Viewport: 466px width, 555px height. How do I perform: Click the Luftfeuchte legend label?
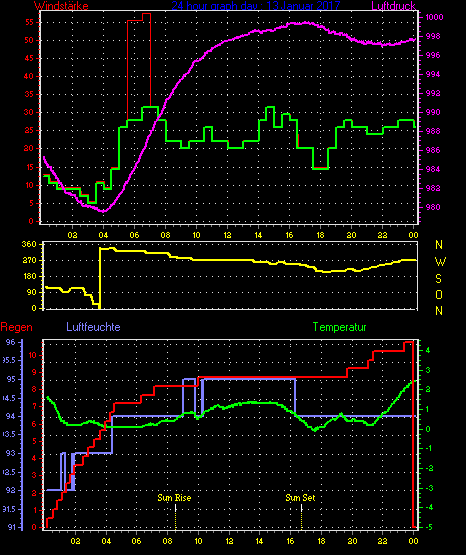pos(93,327)
